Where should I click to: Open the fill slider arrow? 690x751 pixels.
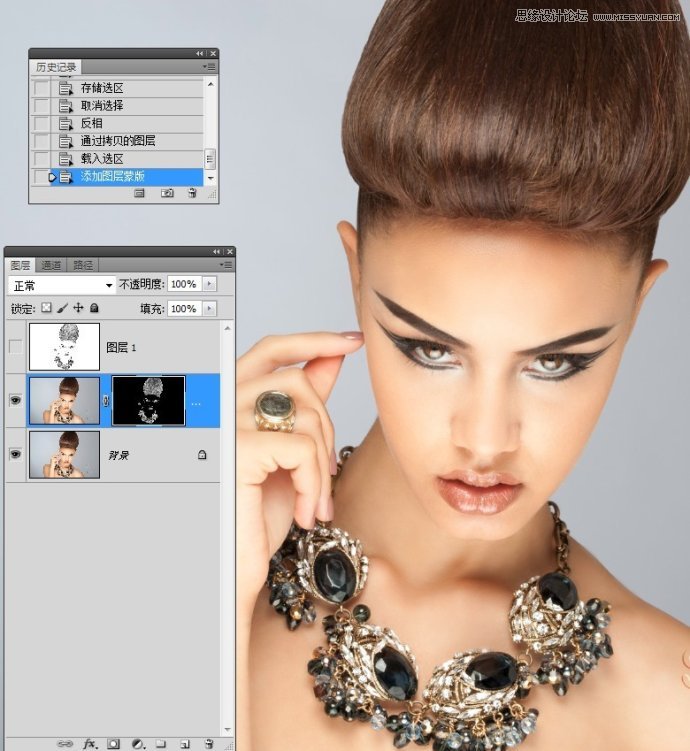tap(209, 308)
